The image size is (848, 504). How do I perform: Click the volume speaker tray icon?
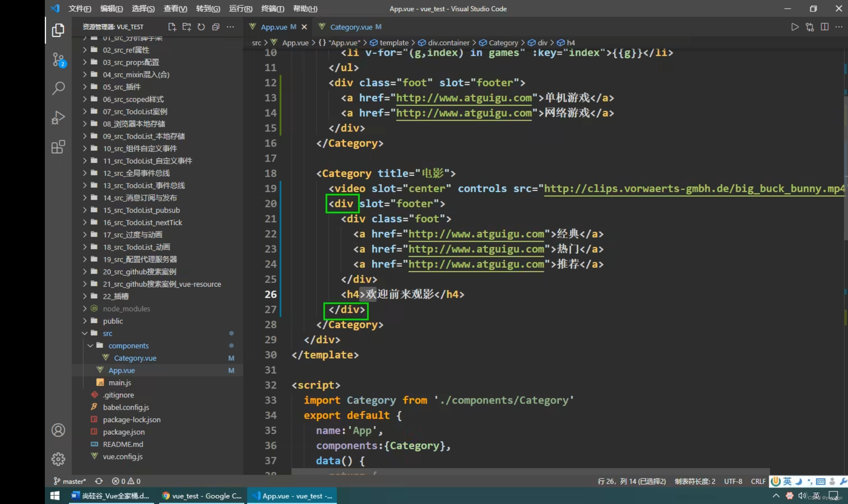click(802, 496)
